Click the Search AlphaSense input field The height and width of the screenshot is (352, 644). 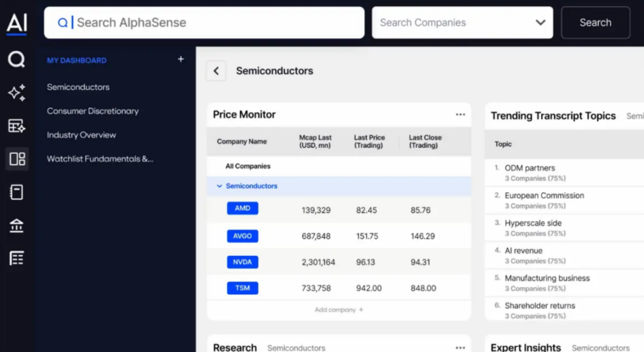205,22
